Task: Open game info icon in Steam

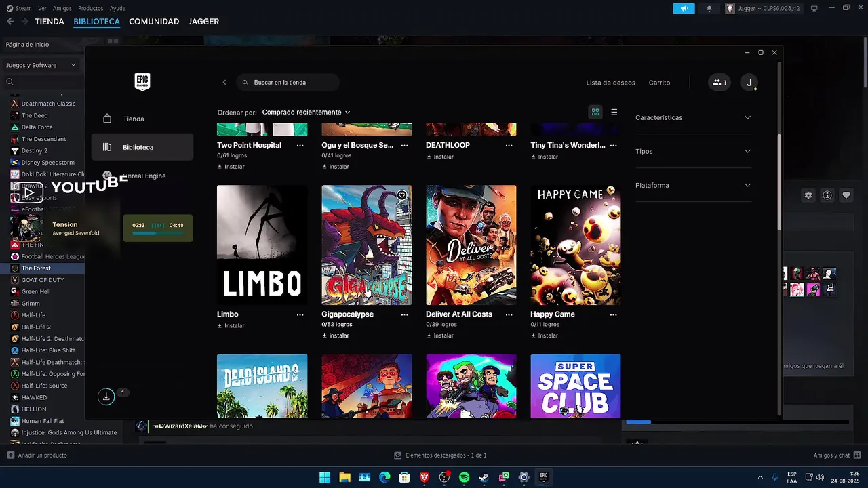Action: point(827,195)
